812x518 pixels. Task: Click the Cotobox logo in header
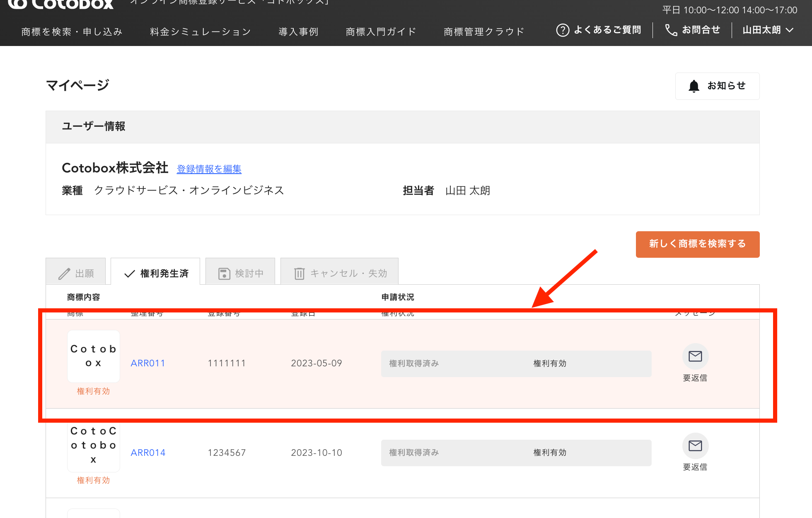coord(60,4)
